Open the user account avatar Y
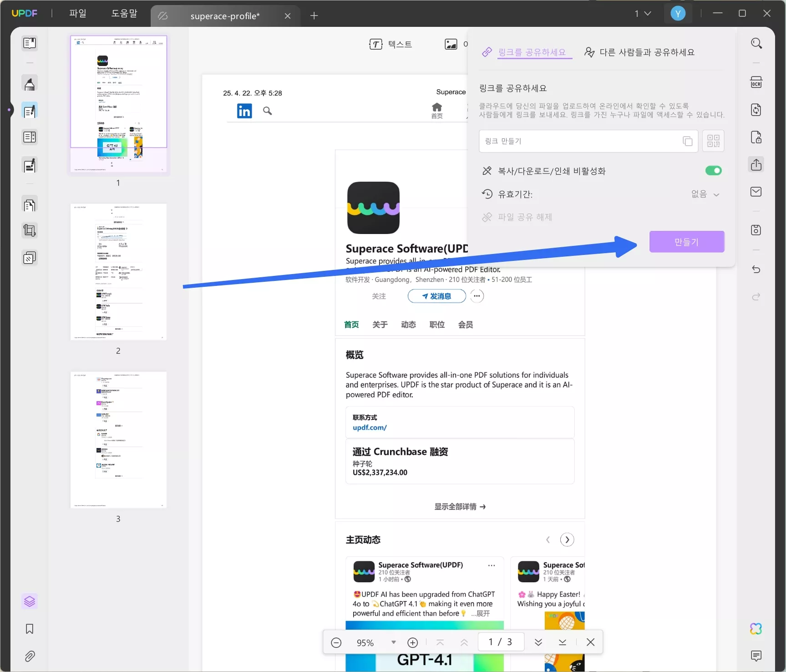786x672 pixels. point(678,14)
